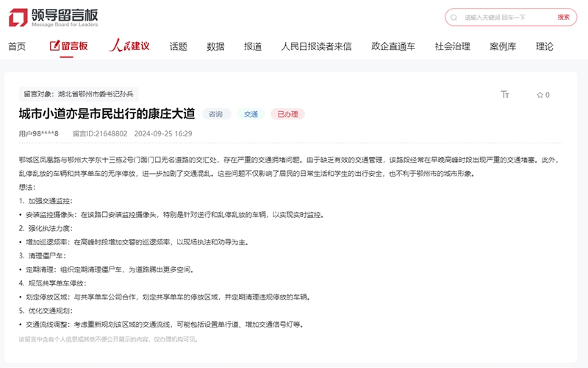Click the search magnifier icon
Screen dimensions: 588x368
(x=453, y=17)
